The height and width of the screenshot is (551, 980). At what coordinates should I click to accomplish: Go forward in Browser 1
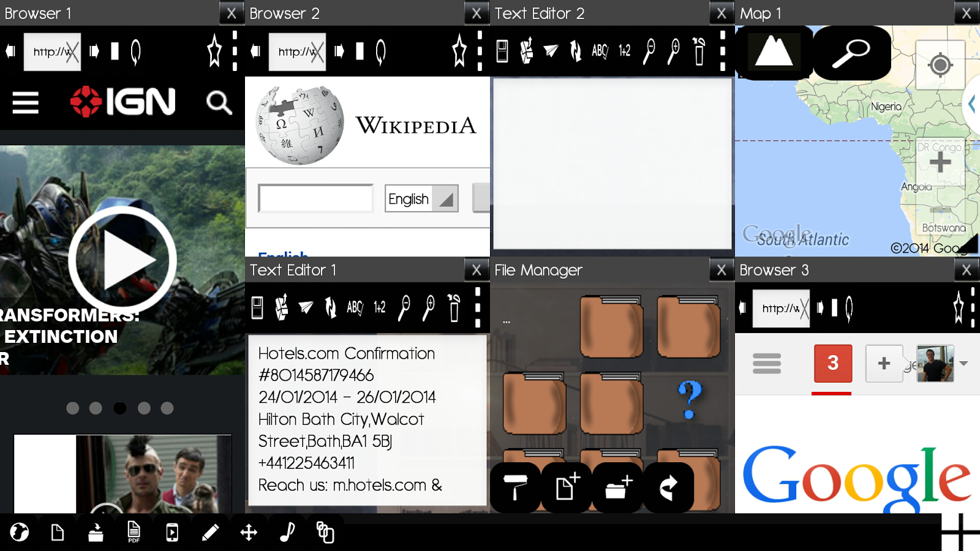[94, 51]
